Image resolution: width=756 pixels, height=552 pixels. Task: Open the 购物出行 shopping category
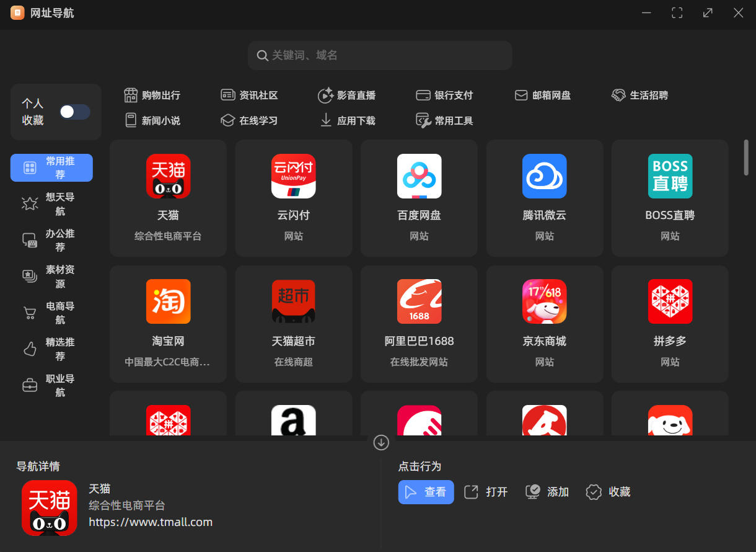pos(152,95)
